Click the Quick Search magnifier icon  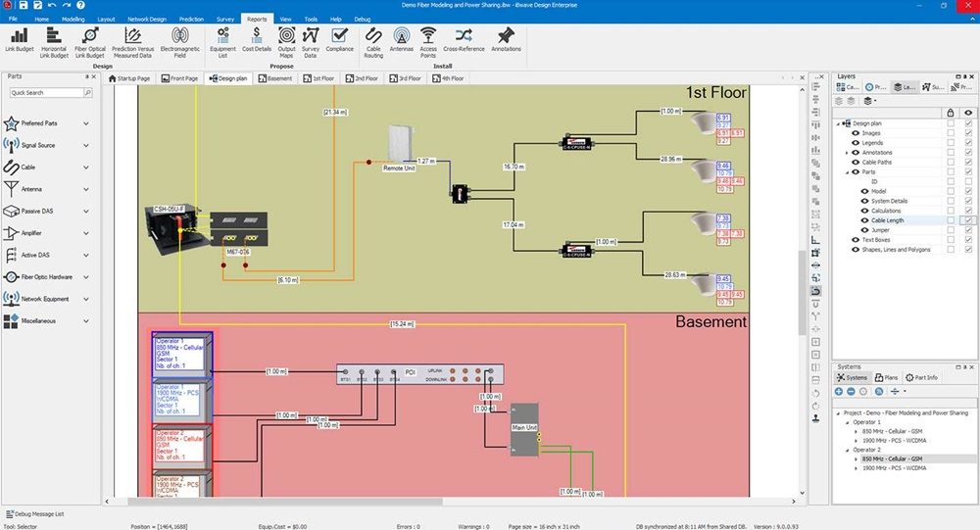point(87,92)
